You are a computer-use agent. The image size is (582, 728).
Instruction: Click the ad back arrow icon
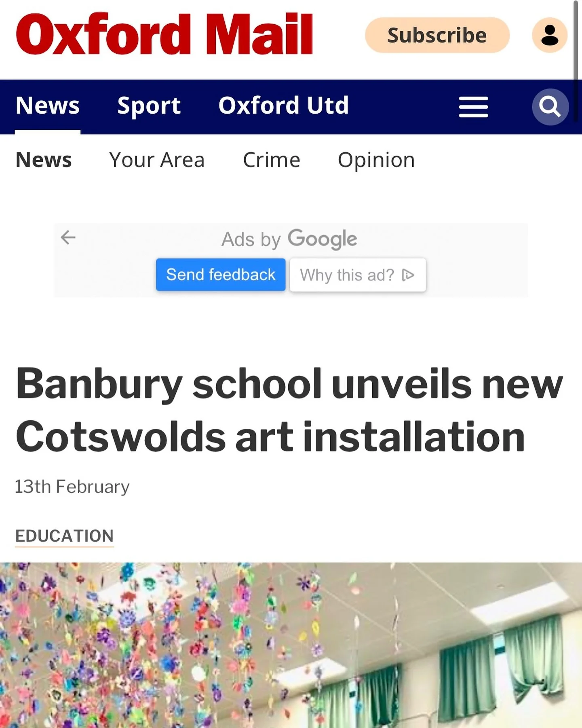coord(68,237)
